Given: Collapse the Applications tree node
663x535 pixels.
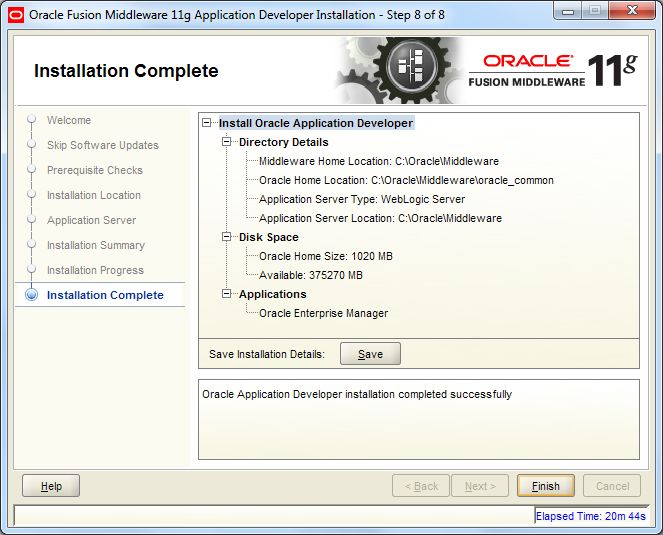Looking at the screenshot, I should tap(227, 294).
